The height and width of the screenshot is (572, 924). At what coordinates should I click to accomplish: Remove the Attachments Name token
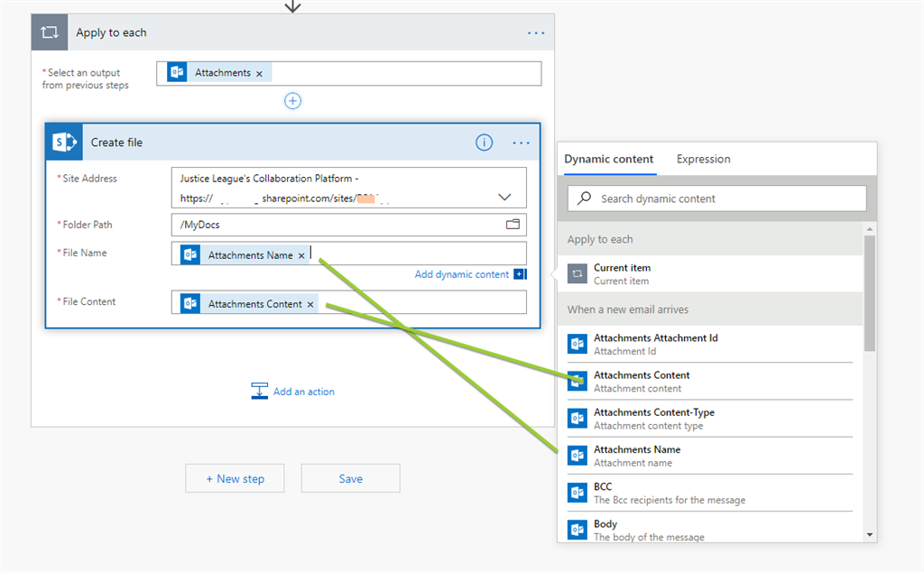(301, 256)
